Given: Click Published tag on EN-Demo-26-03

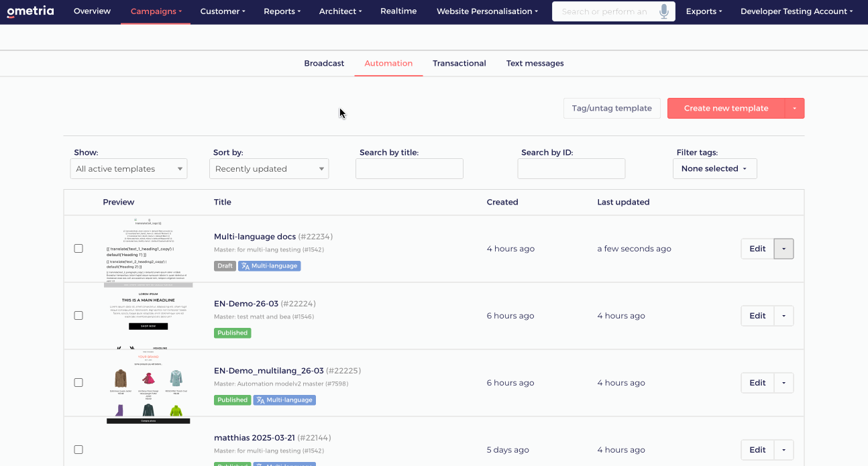Looking at the screenshot, I should (x=233, y=333).
